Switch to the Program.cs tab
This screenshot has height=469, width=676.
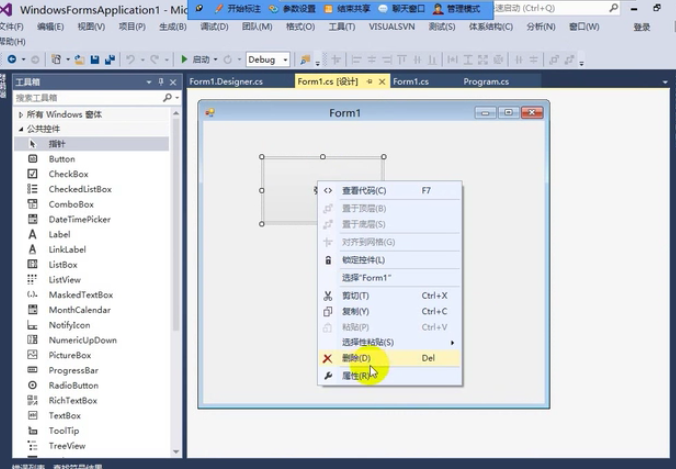click(486, 82)
